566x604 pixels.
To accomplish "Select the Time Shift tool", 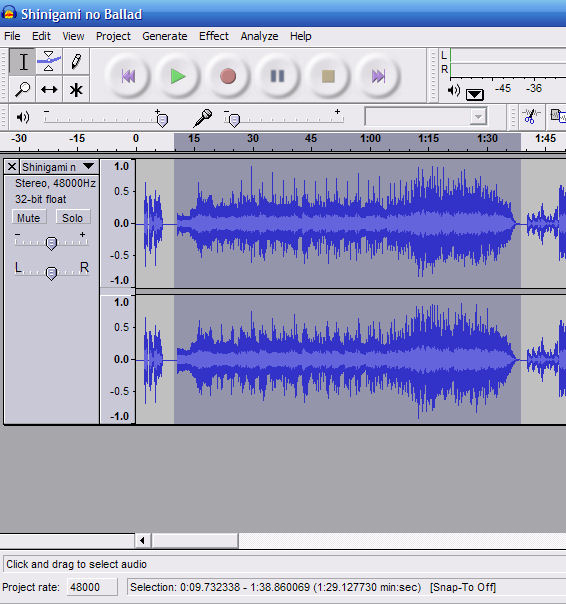I will [x=49, y=89].
